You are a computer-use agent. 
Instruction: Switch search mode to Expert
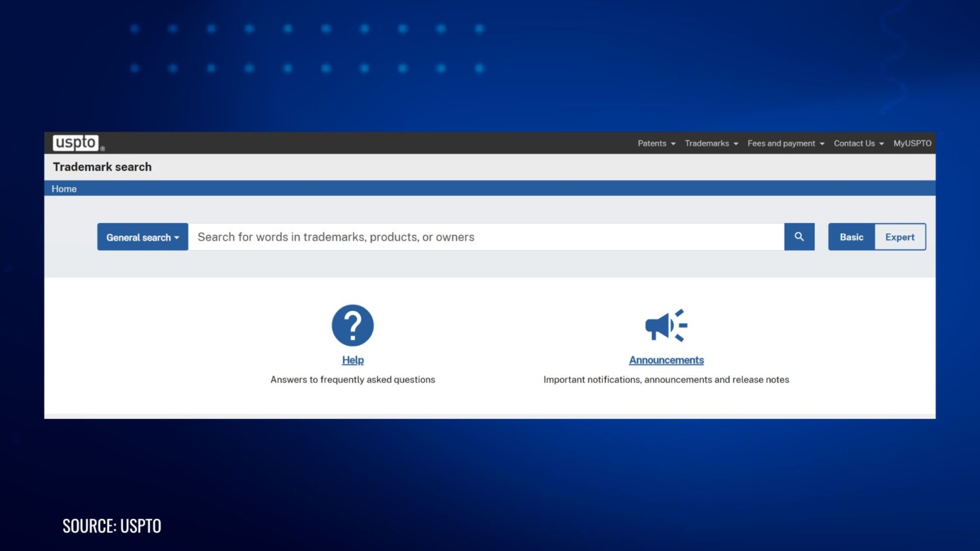coord(900,236)
